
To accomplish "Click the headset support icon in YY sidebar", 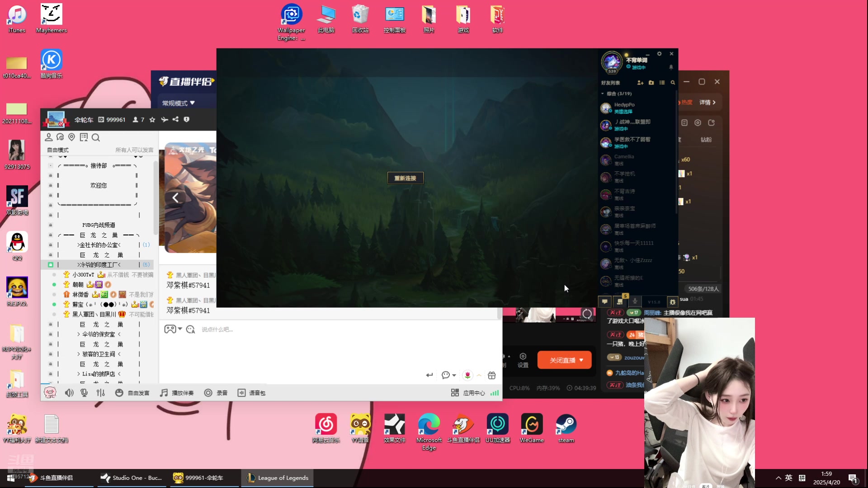I will [60, 137].
